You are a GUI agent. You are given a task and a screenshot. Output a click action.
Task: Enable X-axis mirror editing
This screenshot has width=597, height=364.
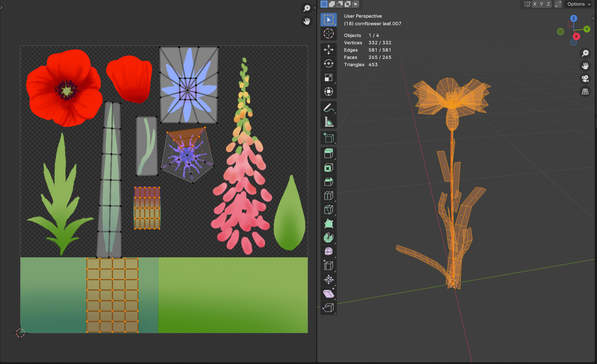click(535, 4)
